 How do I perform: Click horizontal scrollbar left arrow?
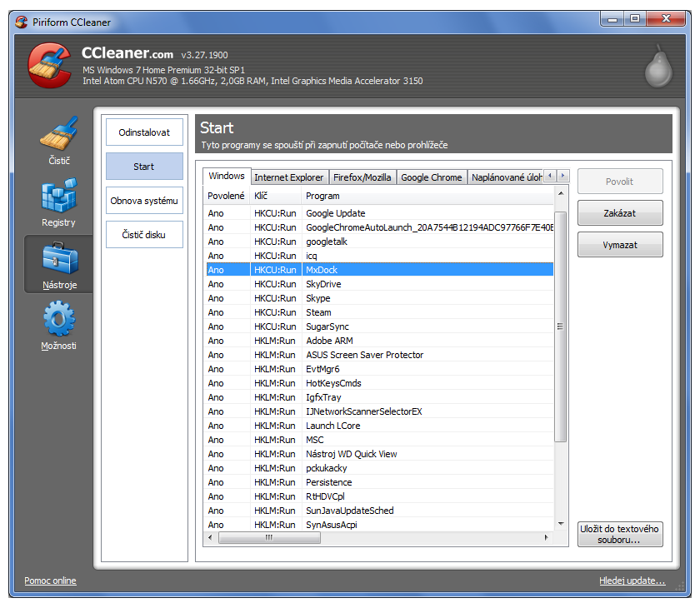tap(210, 537)
